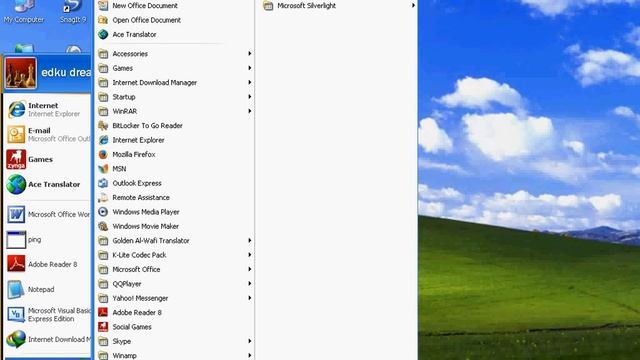Open the SnagIt 9 desktop shortcut
640x360 pixels.
click(x=73, y=11)
